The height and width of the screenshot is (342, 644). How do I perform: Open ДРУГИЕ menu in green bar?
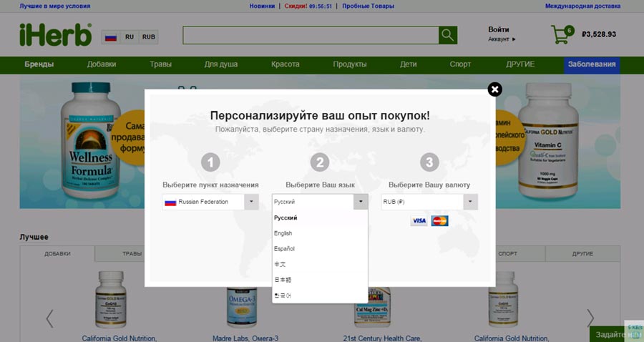(x=520, y=64)
